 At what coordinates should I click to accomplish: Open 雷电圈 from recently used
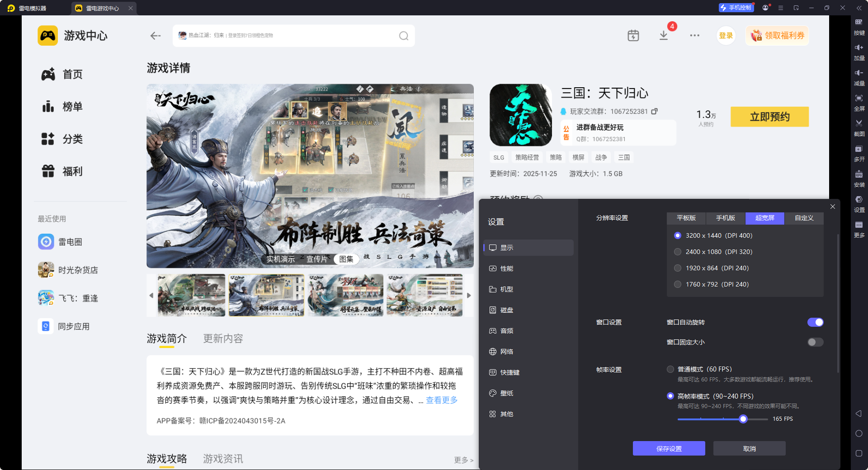[61, 242]
